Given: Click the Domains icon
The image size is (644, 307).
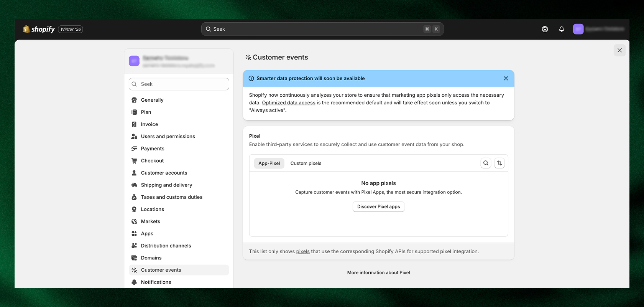Looking at the screenshot, I should (134, 258).
